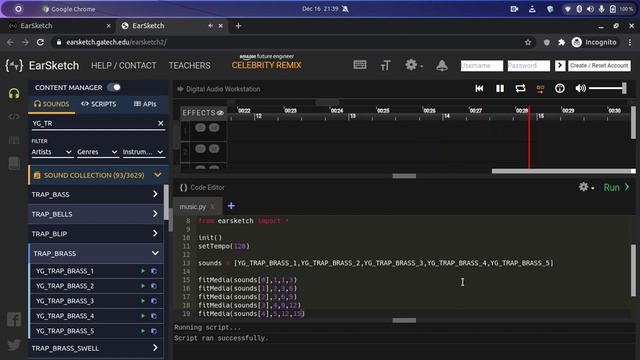Open the Genres filter dropdown
The width and height of the screenshot is (640, 360).
[97, 152]
